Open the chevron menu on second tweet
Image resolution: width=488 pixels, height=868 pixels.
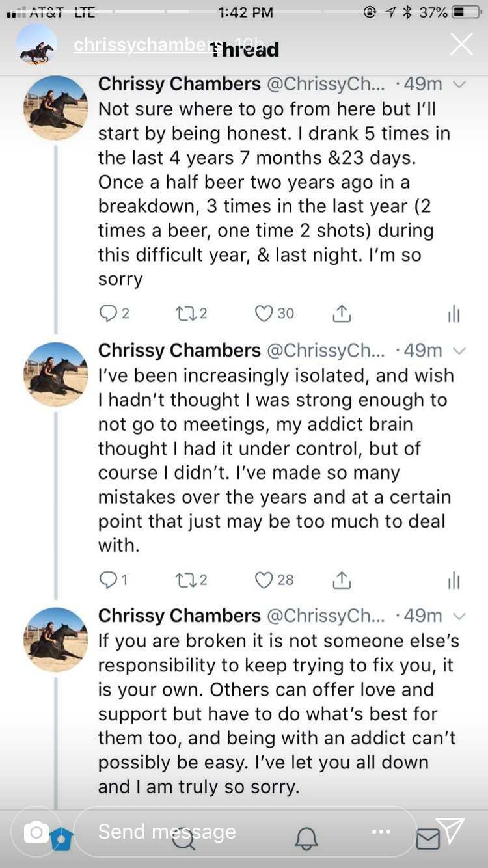click(459, 351)
